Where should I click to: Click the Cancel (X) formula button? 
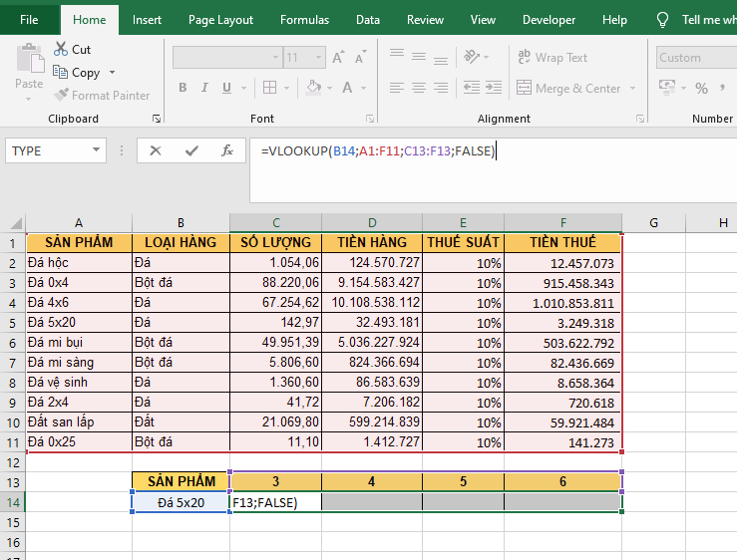click(155, 150)
